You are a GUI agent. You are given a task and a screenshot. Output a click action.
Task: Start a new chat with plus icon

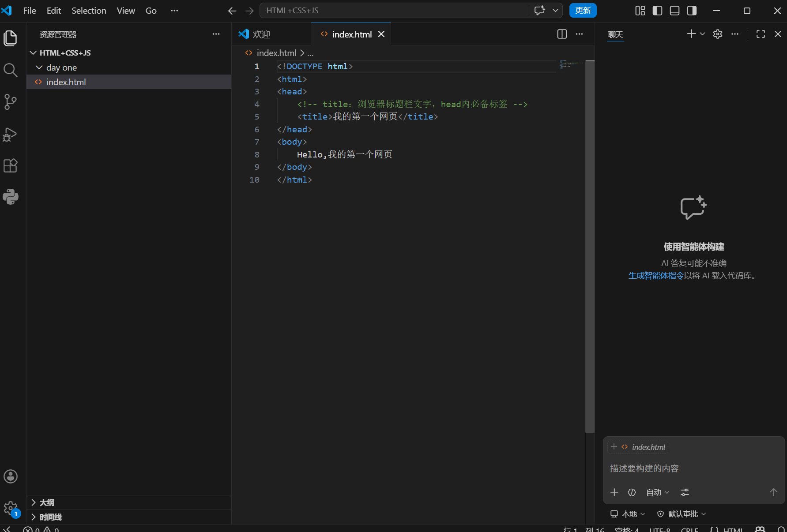pyautogui.click(x=691, y=34)
